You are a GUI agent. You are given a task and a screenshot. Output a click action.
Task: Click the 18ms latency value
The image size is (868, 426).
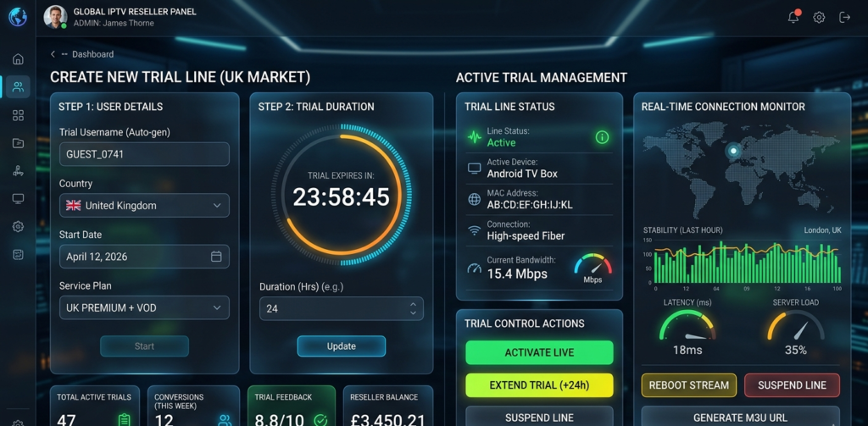point(687,351)
